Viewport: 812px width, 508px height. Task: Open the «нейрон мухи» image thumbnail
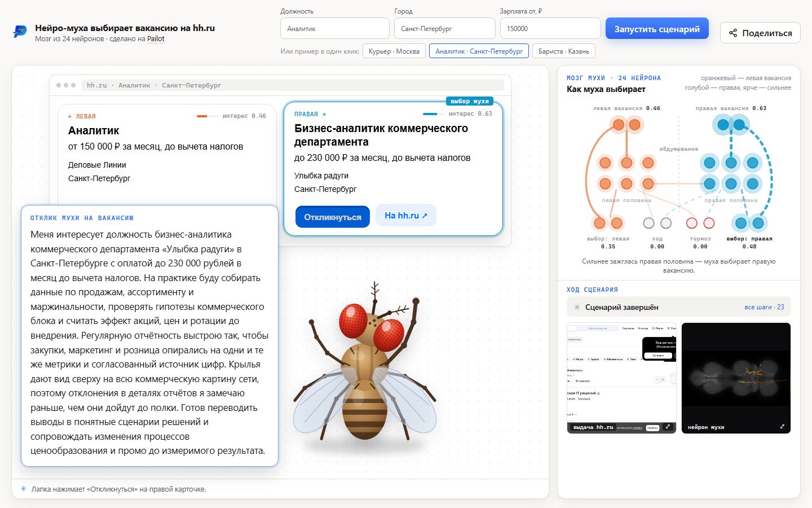click(x=736, y=378)
